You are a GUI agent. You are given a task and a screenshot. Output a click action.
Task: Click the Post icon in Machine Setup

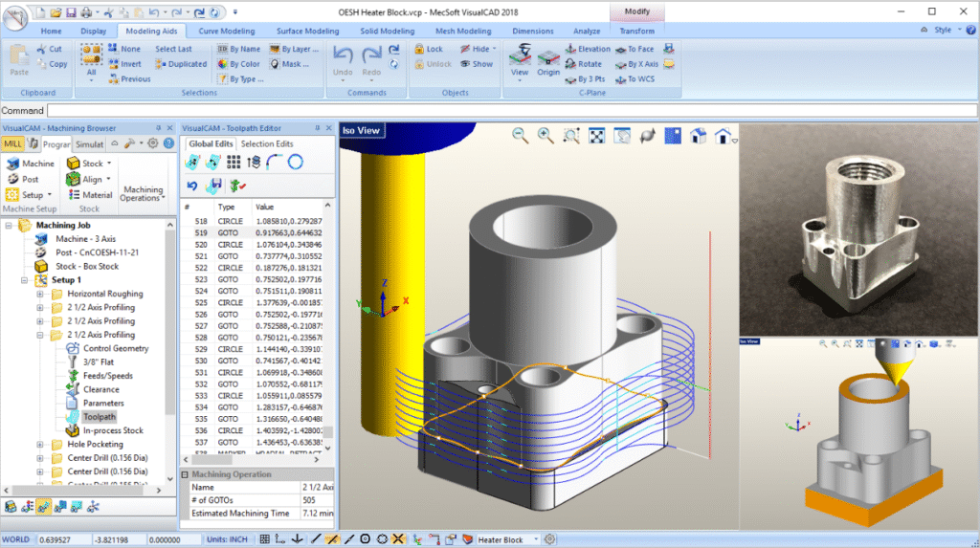pyautogui.click(x=13, y=179)
